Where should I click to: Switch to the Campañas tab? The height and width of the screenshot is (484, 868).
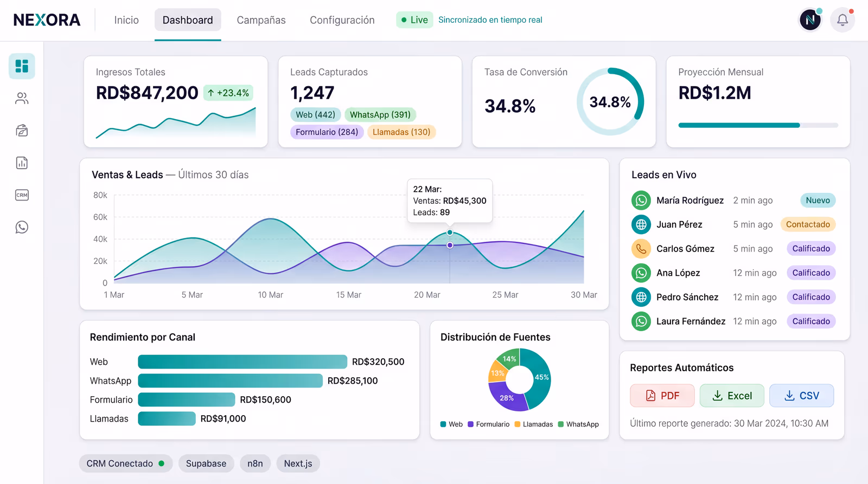261,20
